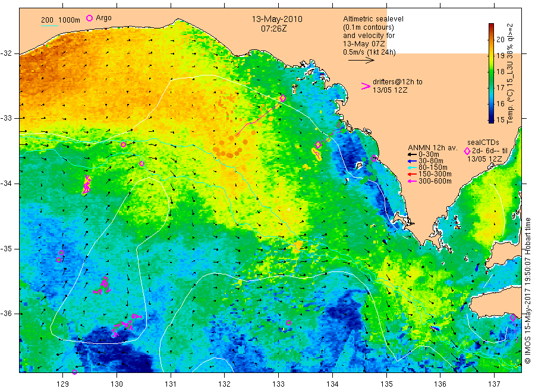Select the Argo float marker near 133.2°E, 36.1°S
535x392 pixels.
(289, 323)
